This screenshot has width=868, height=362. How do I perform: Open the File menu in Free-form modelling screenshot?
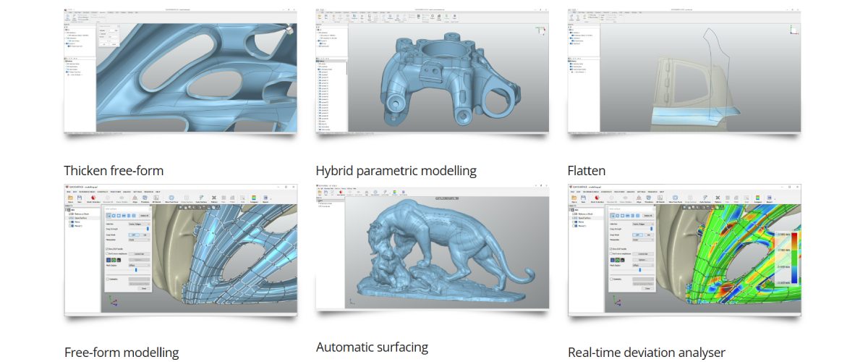click(x=68, y=191)
